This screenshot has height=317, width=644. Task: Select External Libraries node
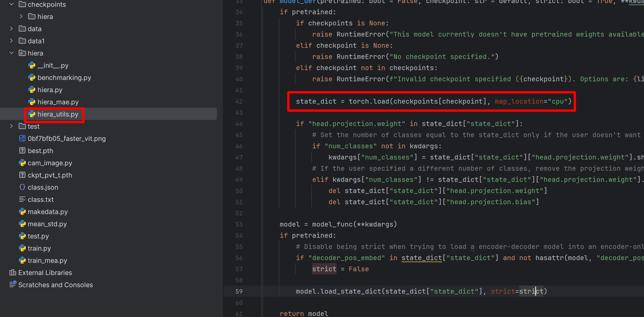click(x=45, y=273)
